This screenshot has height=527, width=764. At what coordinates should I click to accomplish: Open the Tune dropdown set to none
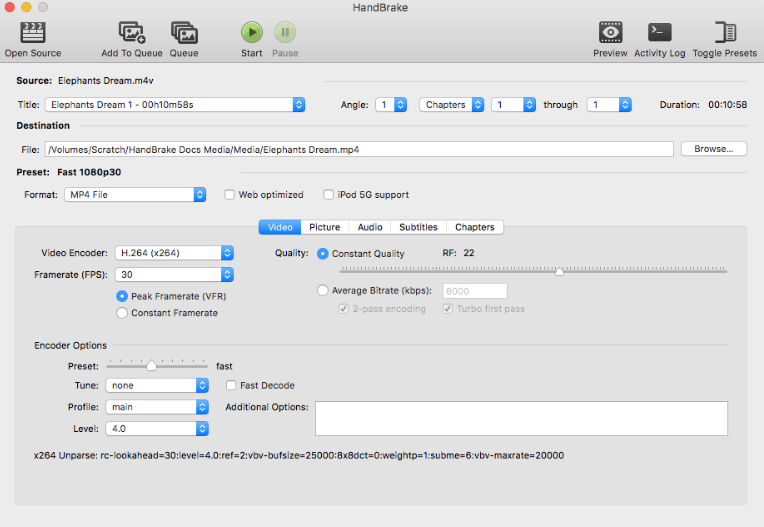tap(157, 385)
